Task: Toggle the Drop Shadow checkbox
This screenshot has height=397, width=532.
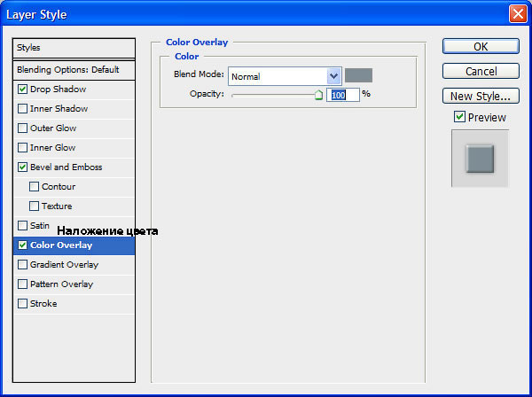Action: tap(22, 90)
